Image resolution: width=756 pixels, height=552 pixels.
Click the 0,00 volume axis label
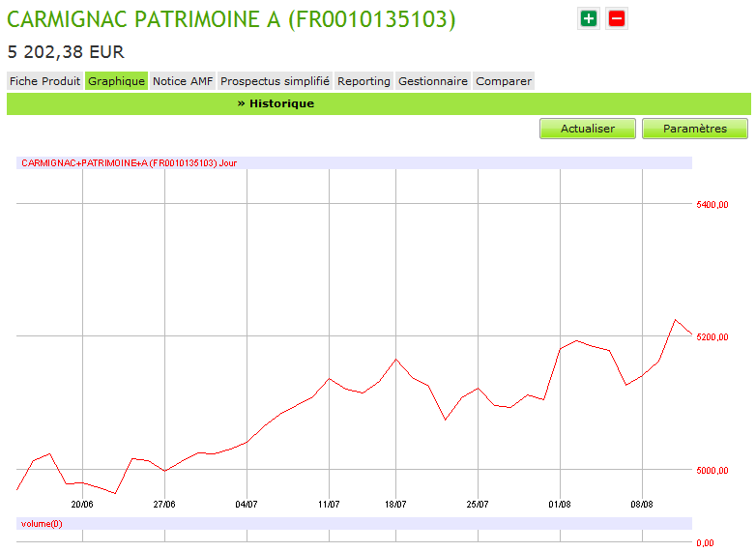706,543
